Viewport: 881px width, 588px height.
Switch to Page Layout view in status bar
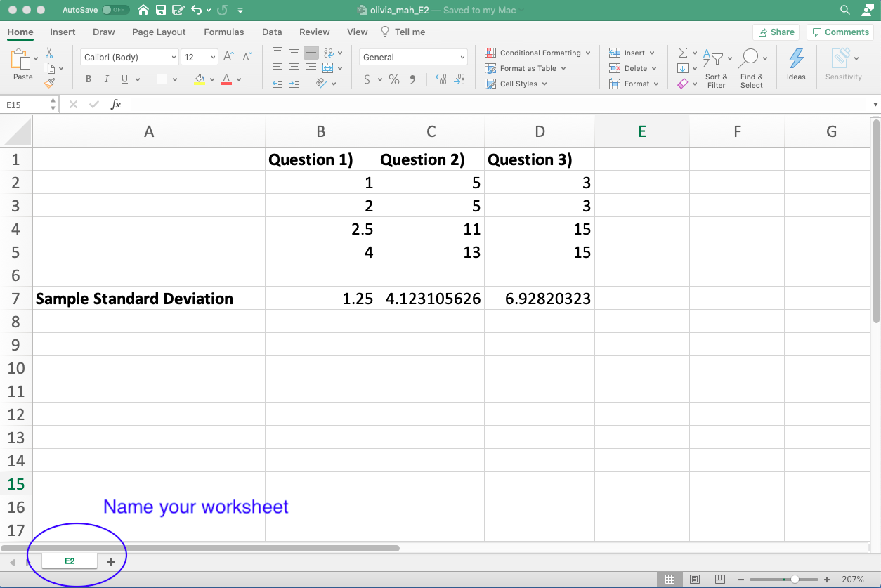click(695, 580)
